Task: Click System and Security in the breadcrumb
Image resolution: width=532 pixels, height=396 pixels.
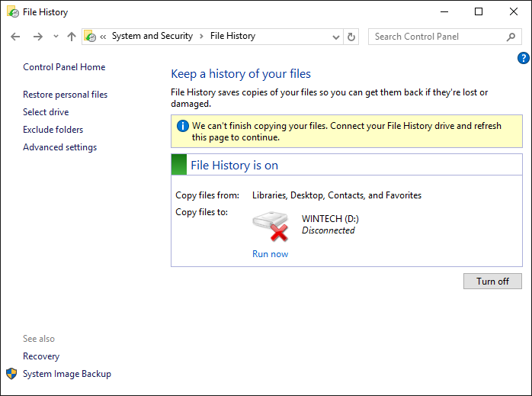Action: pos(152,36)
